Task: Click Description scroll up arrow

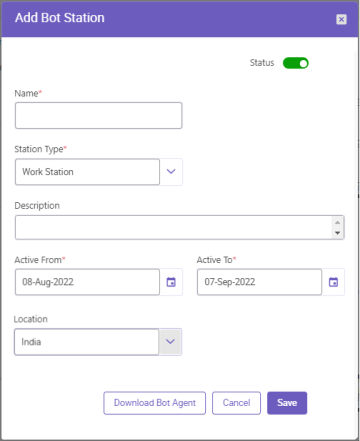Action: (337, 222)
